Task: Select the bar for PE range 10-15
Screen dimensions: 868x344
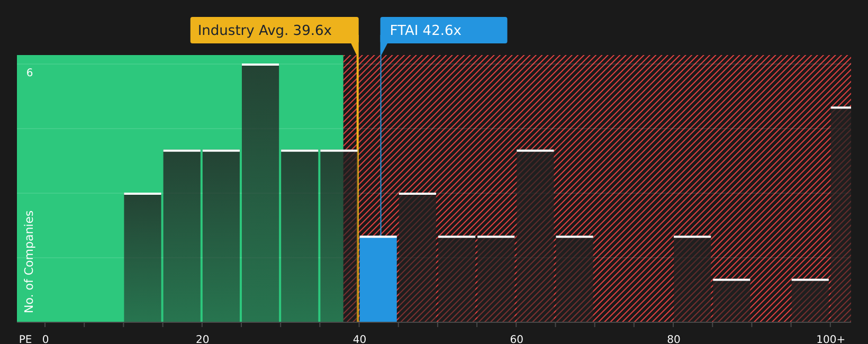Action: (x=143, y=257)
